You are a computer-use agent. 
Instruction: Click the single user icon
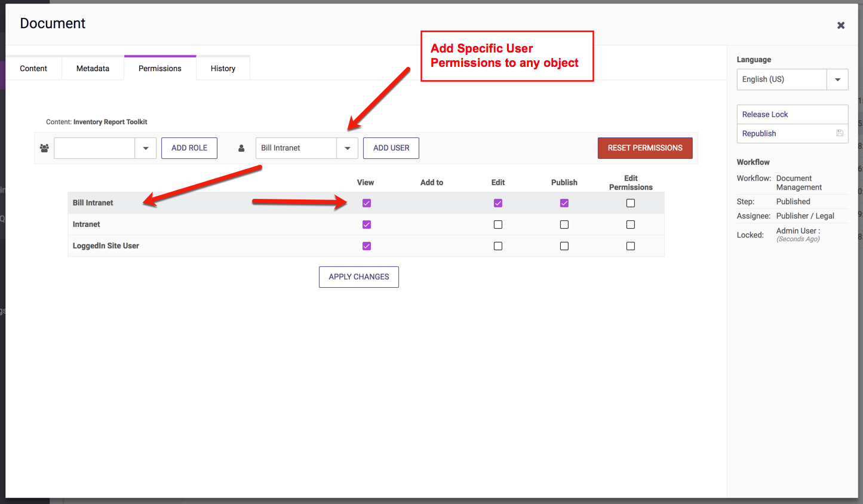point(241,148)
